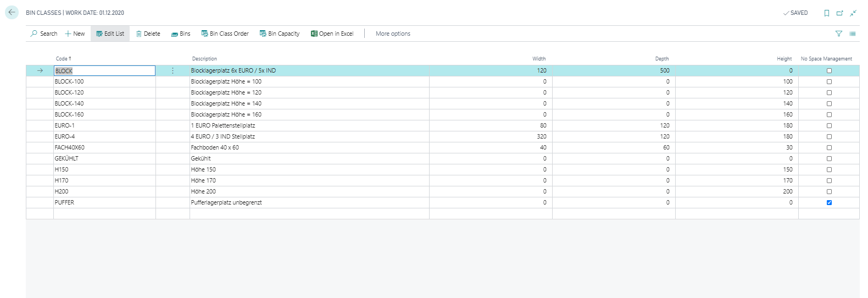Open the Depth column header menu

point(662,59)
